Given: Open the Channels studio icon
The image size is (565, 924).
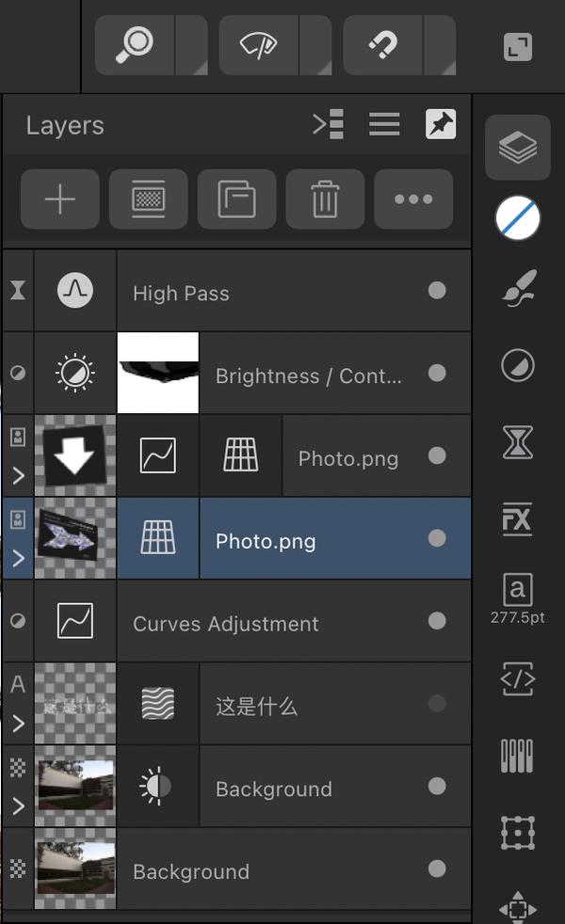Looking at the screenshot, I should coord(517,754).
